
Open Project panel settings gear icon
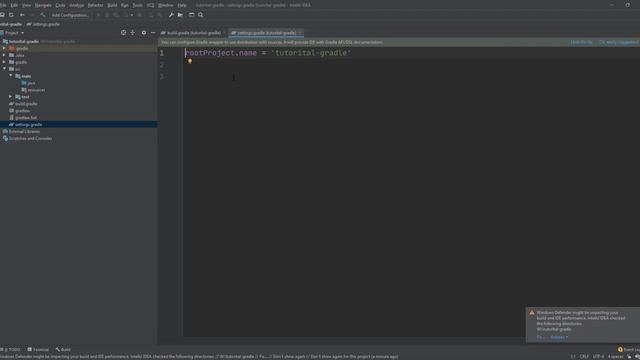pyautogui.click(x=144, y=33)
